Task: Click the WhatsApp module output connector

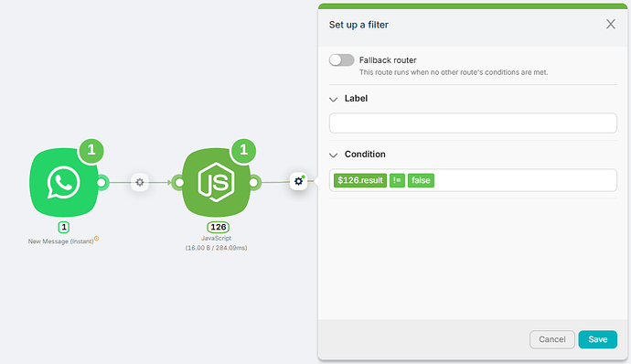Action: 102,182
